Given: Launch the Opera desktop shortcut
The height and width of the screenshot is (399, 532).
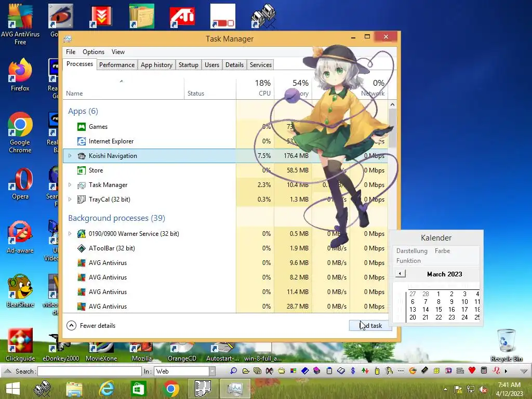Looking at the screenshot, I should click(x=20, y=184).
